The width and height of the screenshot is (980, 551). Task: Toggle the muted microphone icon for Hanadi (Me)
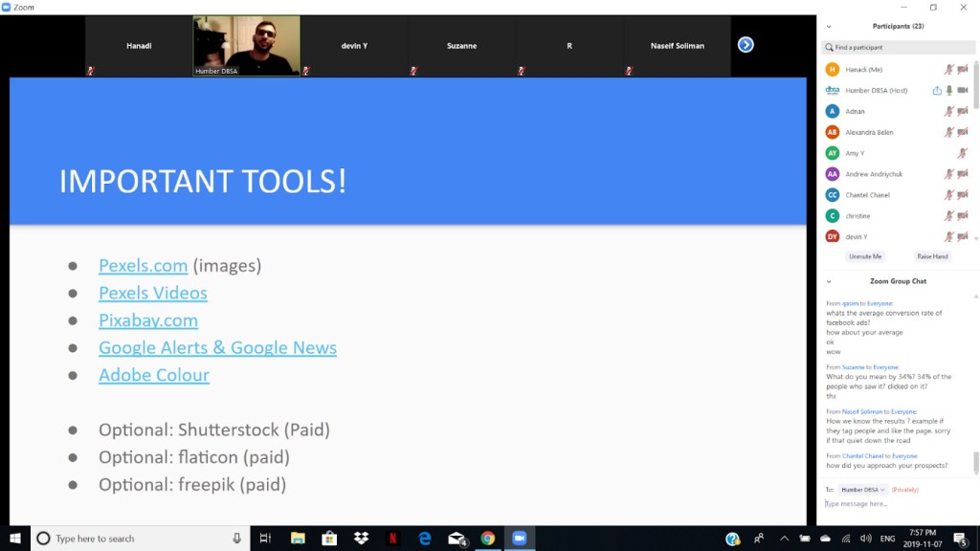pyautogui.click(x=948, y=69)
